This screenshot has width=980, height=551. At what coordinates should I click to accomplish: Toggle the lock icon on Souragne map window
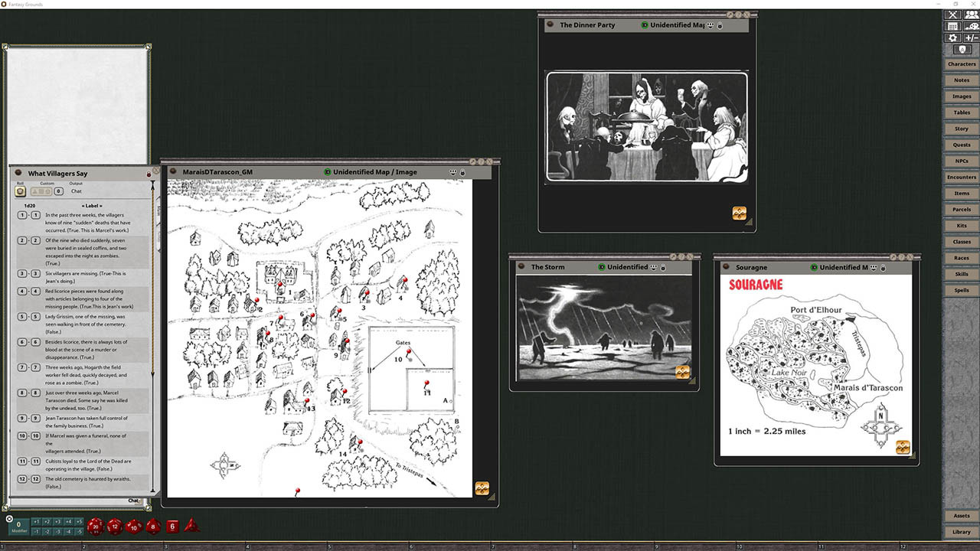click(882, 268)
